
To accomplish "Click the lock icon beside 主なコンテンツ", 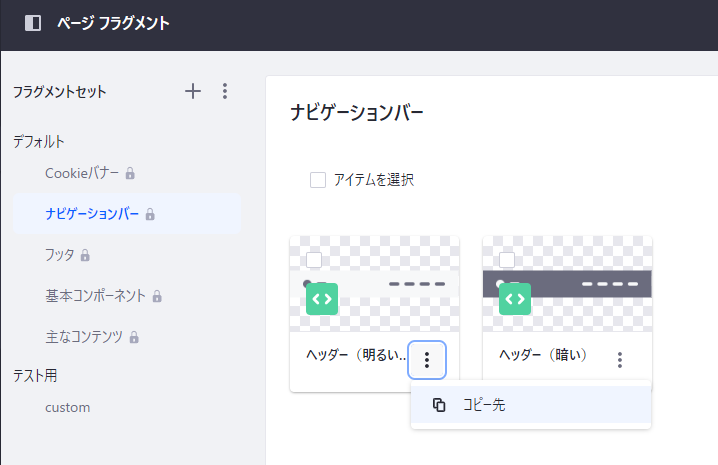I will click(134, 337).
